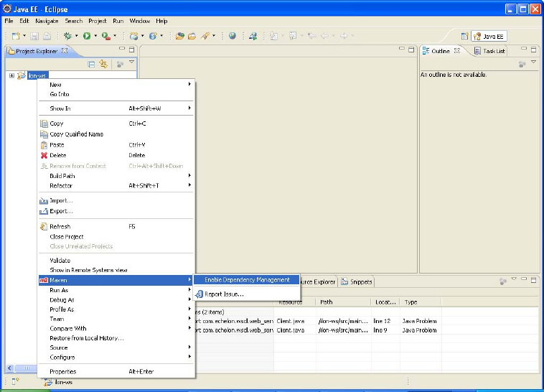Click the Open Perspective icon
The height and width of the screenshot is (392, 544).
(x=464, y=36)
